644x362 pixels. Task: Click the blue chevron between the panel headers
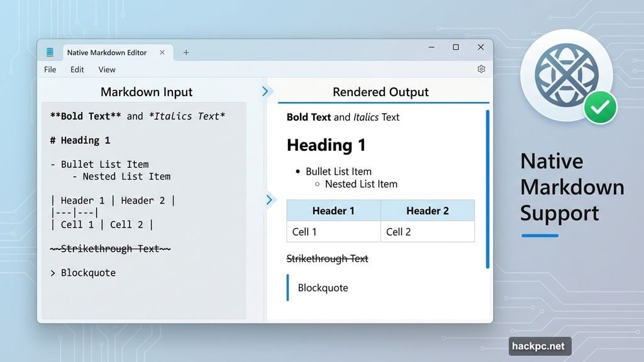[x=267, y=91]
